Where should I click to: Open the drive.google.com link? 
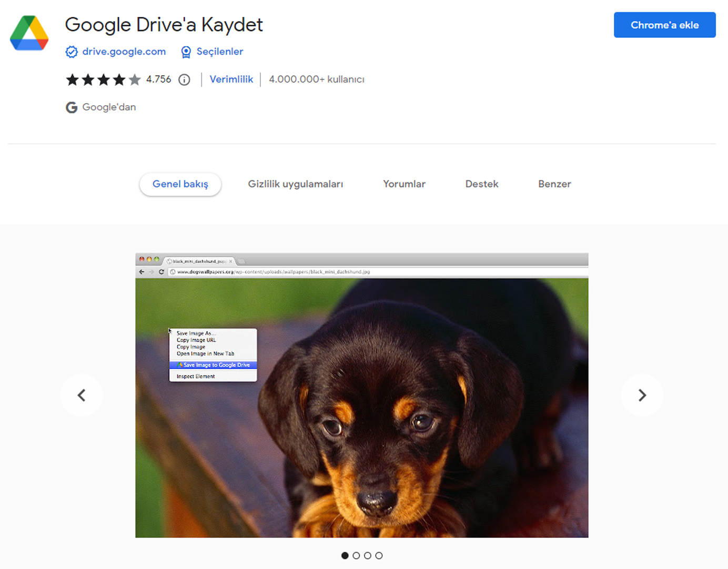[x=124, y=52]
